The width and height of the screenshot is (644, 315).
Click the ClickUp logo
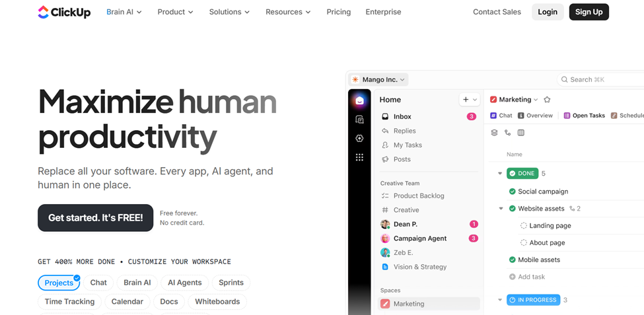coord(63,12)
